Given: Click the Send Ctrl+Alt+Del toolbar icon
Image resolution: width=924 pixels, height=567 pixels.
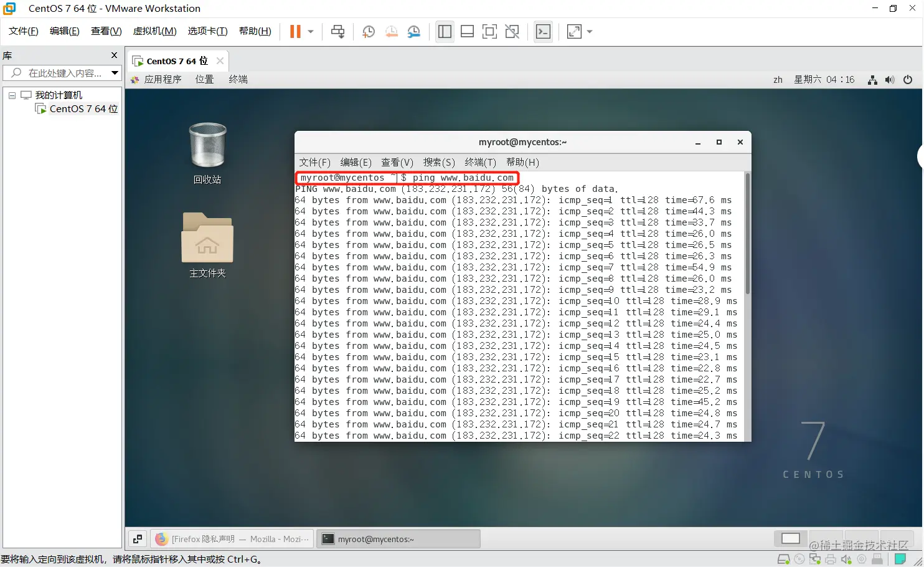Looking at the screenshot, I should (x=338, y=32).
